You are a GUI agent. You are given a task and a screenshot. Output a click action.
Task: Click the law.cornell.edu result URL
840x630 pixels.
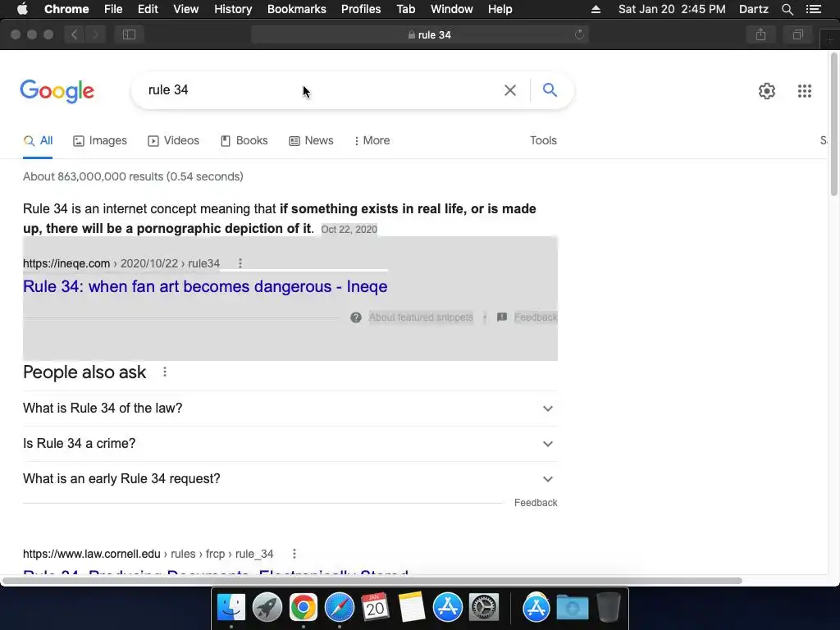[148, 554]
